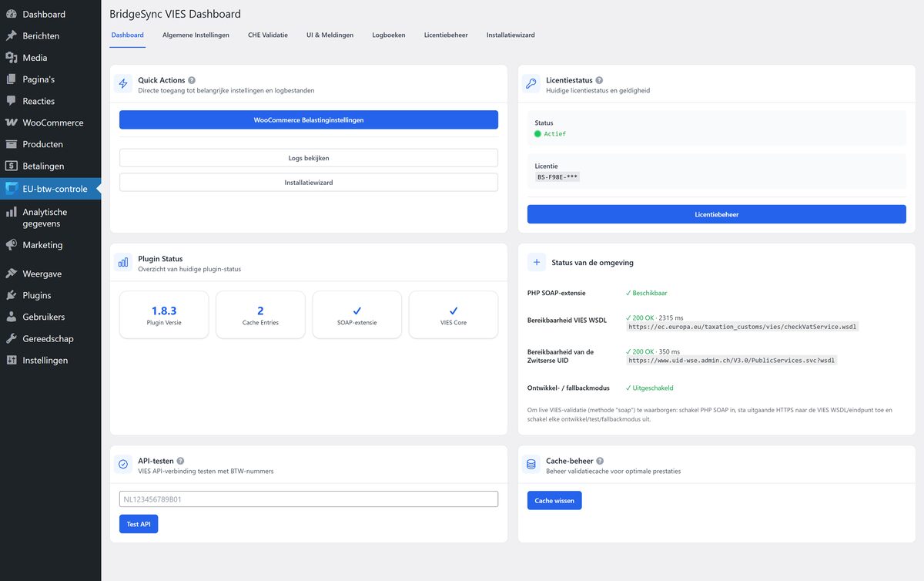Open WooCommerce in the admin sidebar
This screenshot has width=924, height=581.
(52, 123)
